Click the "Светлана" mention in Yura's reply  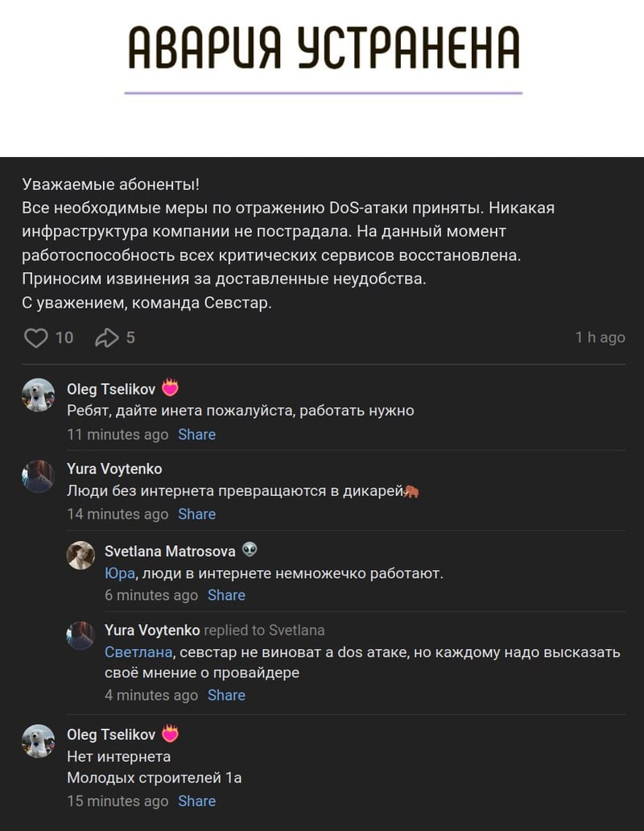click(140, 652)
